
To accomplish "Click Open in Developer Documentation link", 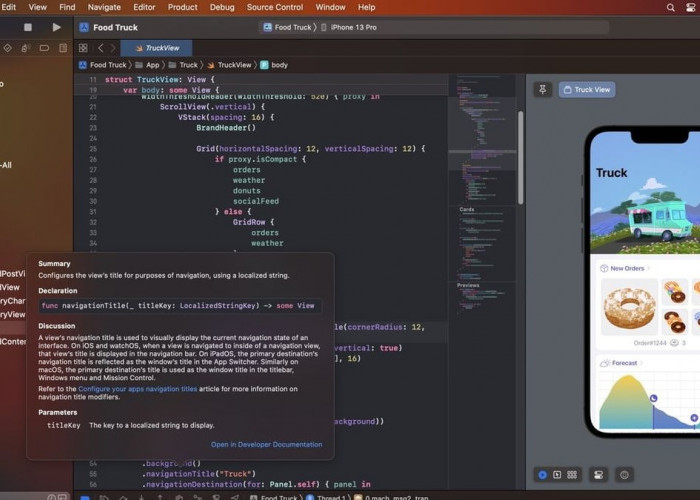I will (x=267, y=445).
